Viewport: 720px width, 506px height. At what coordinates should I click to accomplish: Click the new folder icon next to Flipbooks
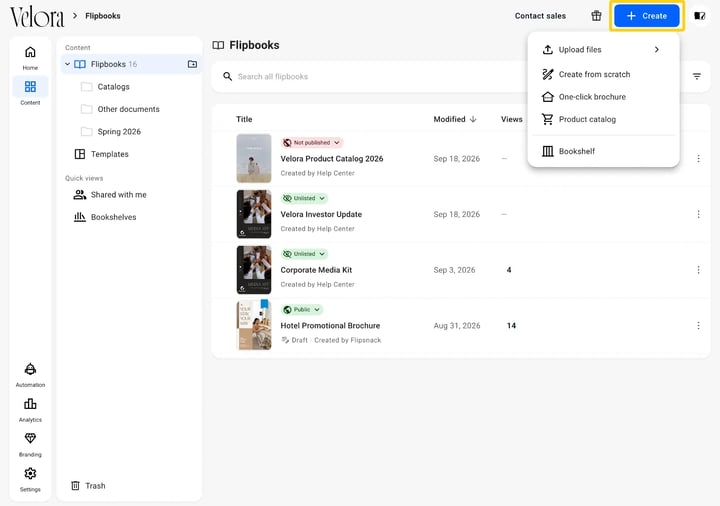pyautogui.click(x=192, y=64)
